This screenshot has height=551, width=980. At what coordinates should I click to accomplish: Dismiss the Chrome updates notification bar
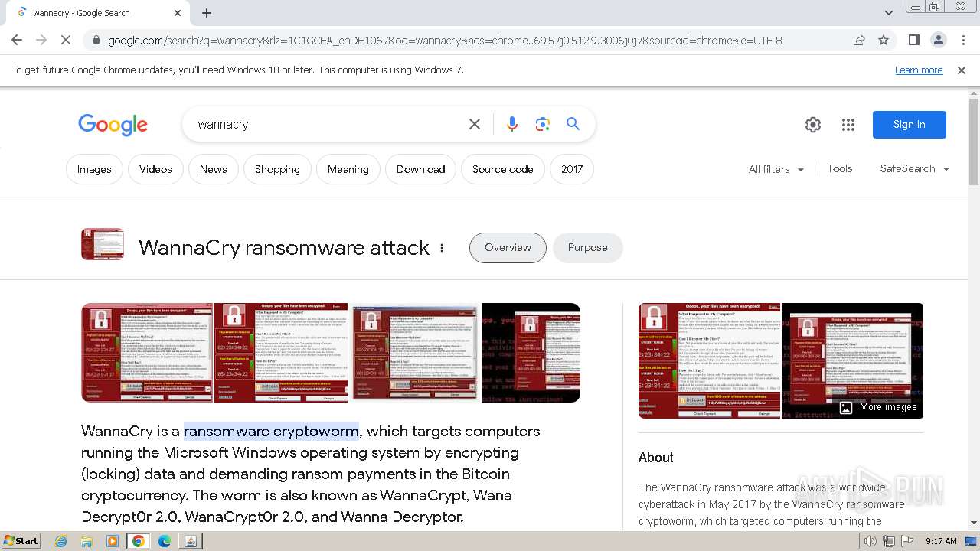962,70
